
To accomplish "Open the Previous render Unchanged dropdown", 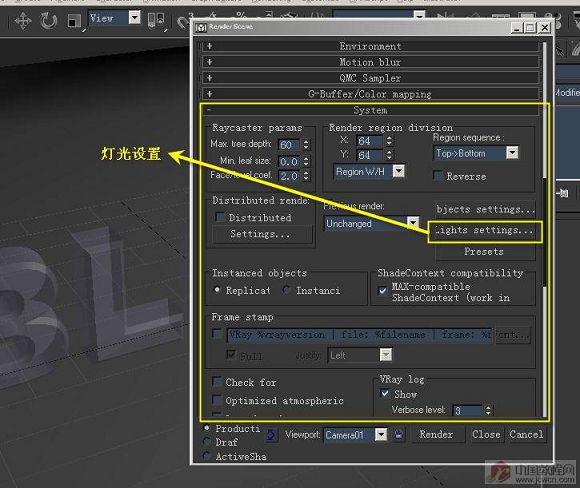I will pos(371,223).
